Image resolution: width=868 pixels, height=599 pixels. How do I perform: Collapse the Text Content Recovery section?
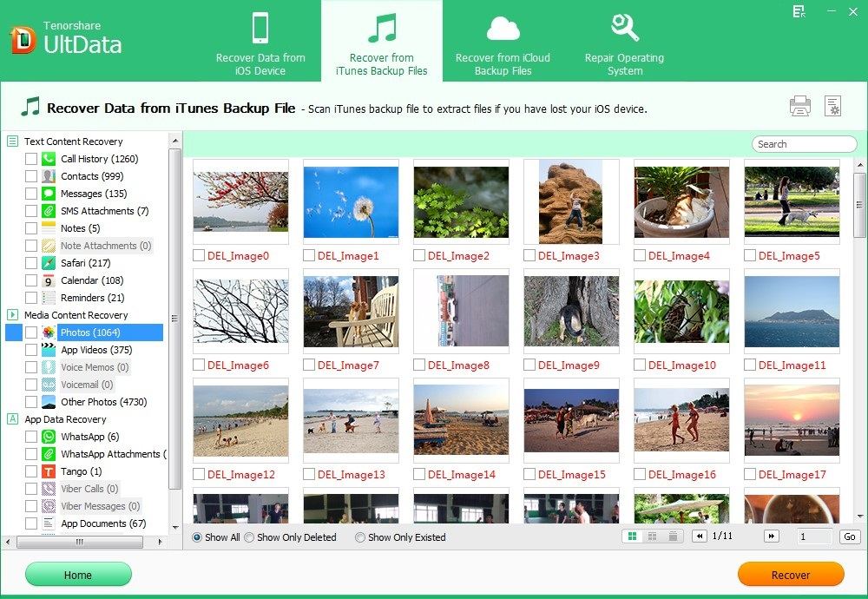pos(12,142)
